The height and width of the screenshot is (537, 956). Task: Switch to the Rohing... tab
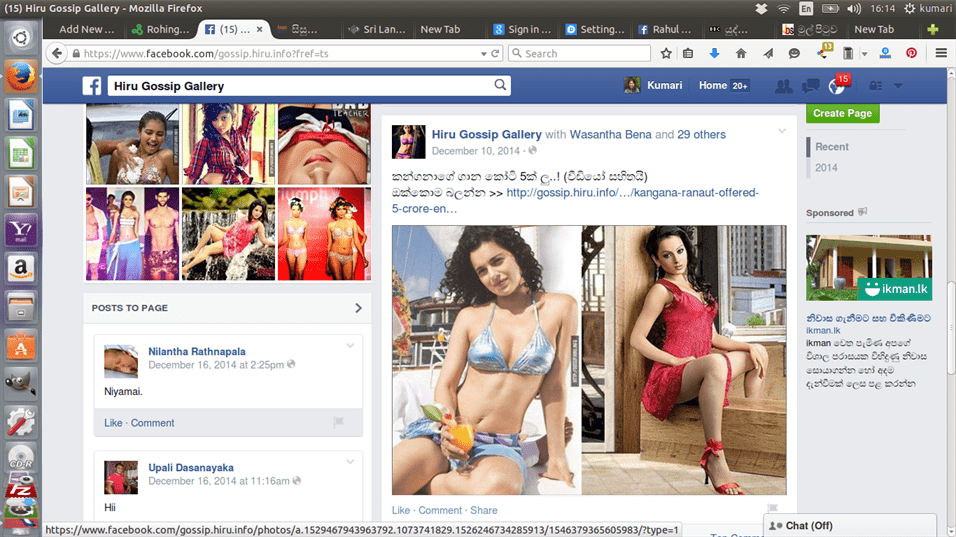161,29
